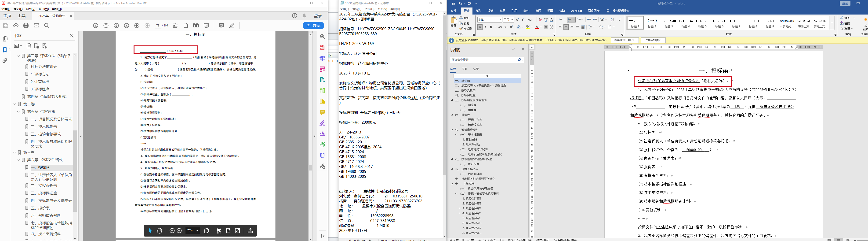Click 获取正版 Office button
Viewport: 868px width, 241px height.
[624, 40]
